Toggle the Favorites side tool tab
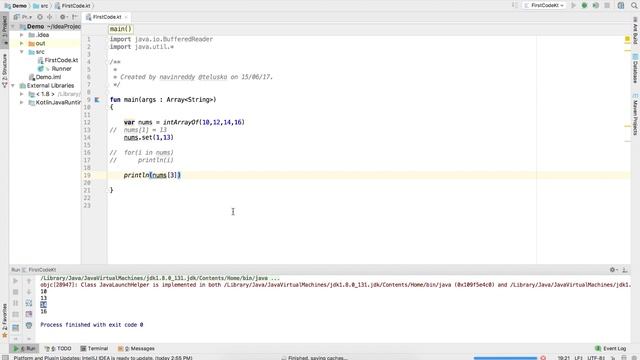 point(4,320)
